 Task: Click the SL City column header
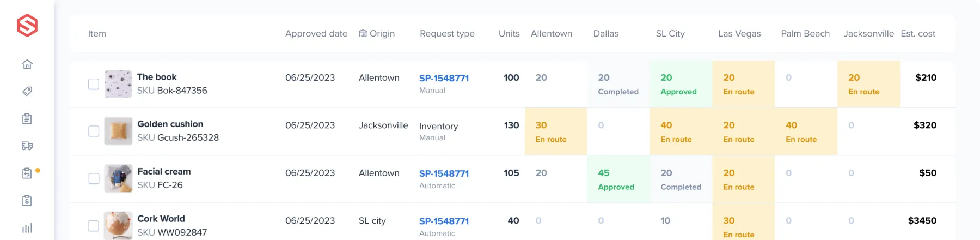tap(670, 33)
